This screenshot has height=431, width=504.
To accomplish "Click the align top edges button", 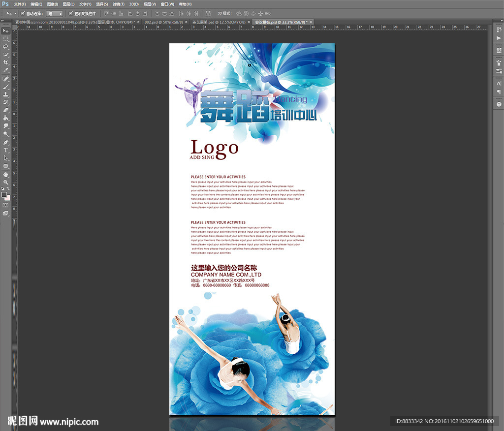I will (x=106, y=13).
